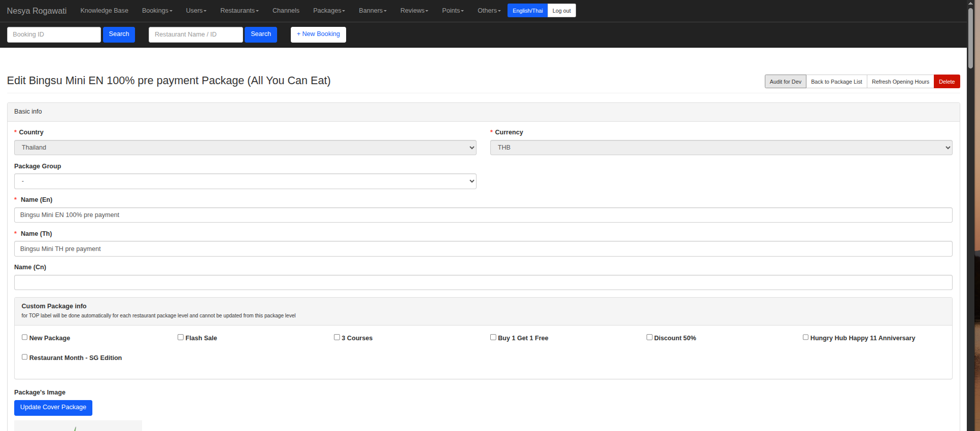The image size is (980, 431).
Task: Click the + New Booking button
Action: 318,34
